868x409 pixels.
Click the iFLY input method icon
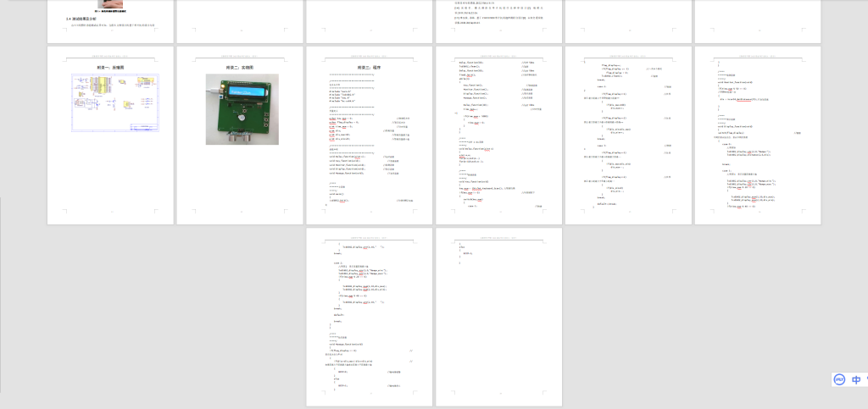pyautogui.click(x=837, y=380)
